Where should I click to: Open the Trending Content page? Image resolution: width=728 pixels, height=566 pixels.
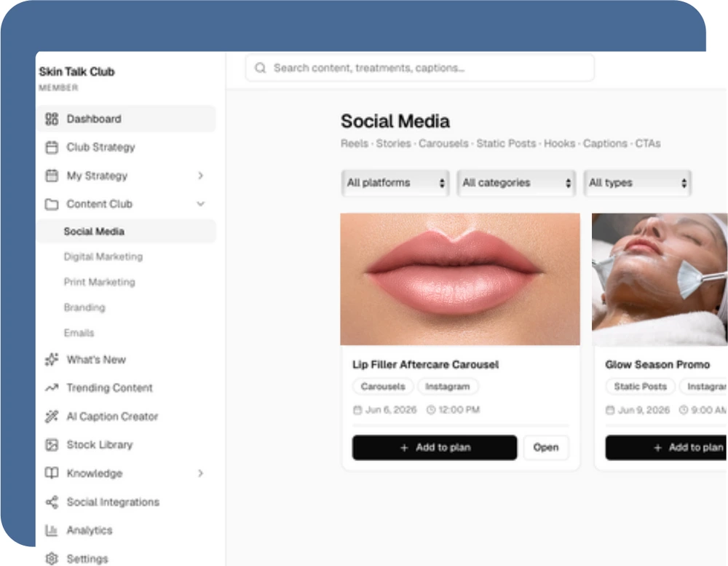click(110, 388)
